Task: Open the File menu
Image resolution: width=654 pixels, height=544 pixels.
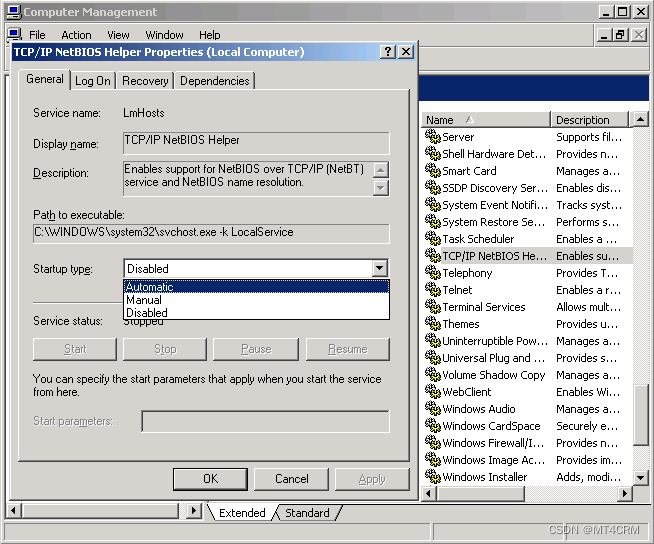Action: click(37, 35)
